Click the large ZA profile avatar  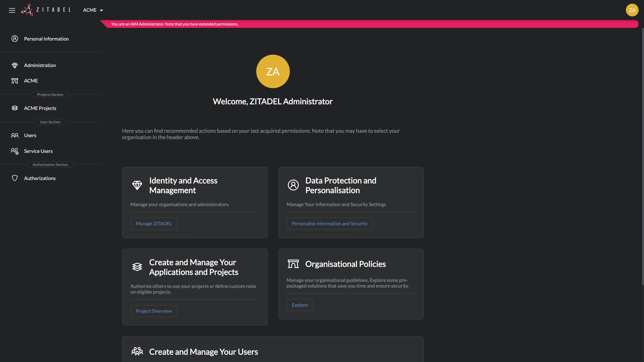pos(273,71)
